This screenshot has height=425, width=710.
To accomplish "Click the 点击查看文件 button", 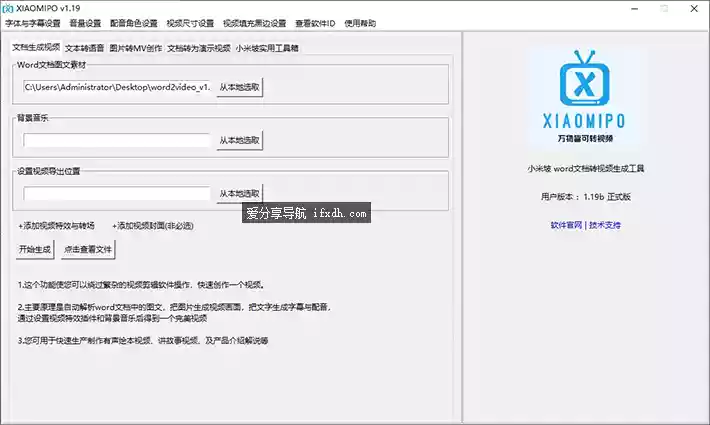I will (88, 249).
